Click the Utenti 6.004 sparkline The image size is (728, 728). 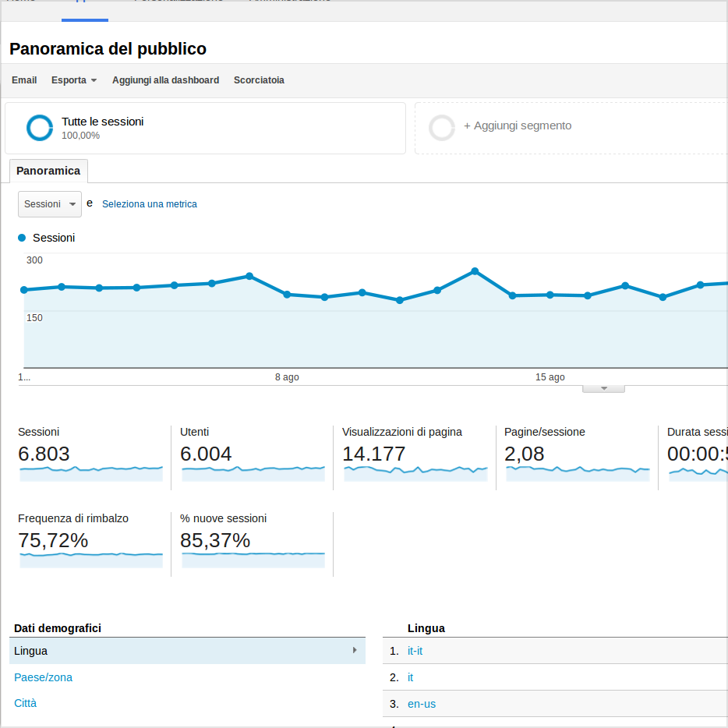(x=253, y=474)
